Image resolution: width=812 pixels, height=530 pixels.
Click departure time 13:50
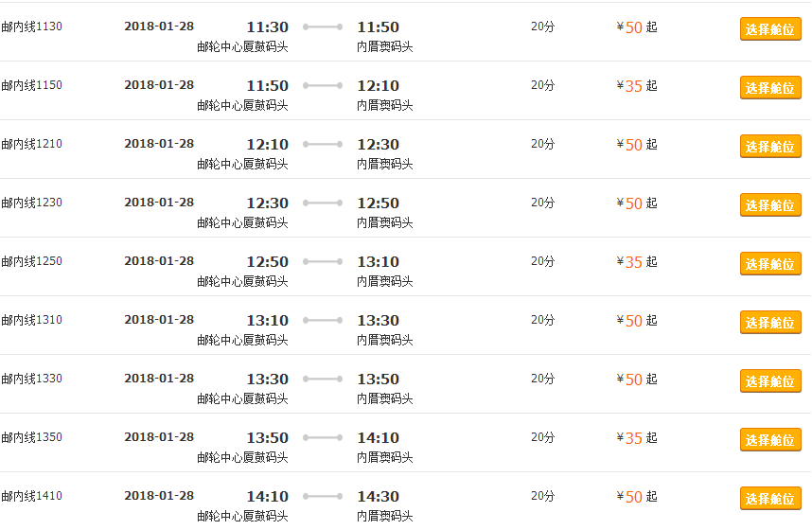[x=267, y=438]
